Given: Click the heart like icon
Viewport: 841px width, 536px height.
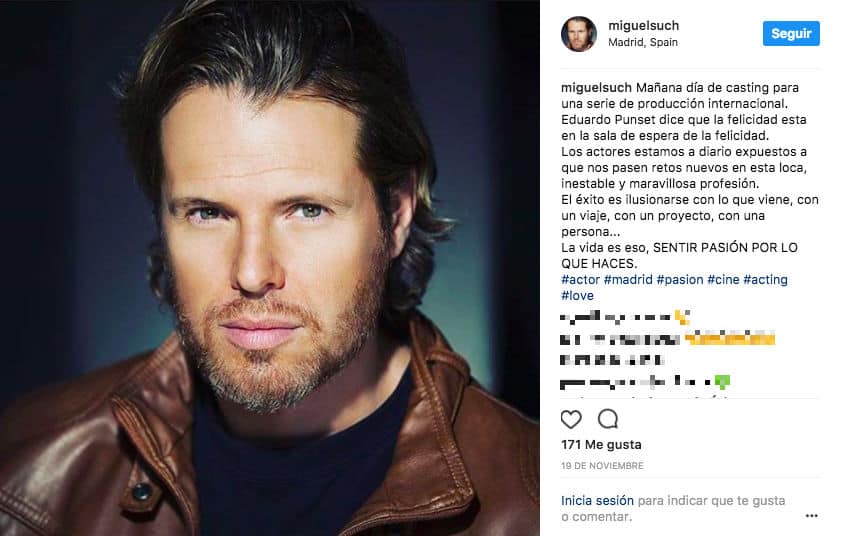Looking at the screenshot, I should (x=571, y=419).
